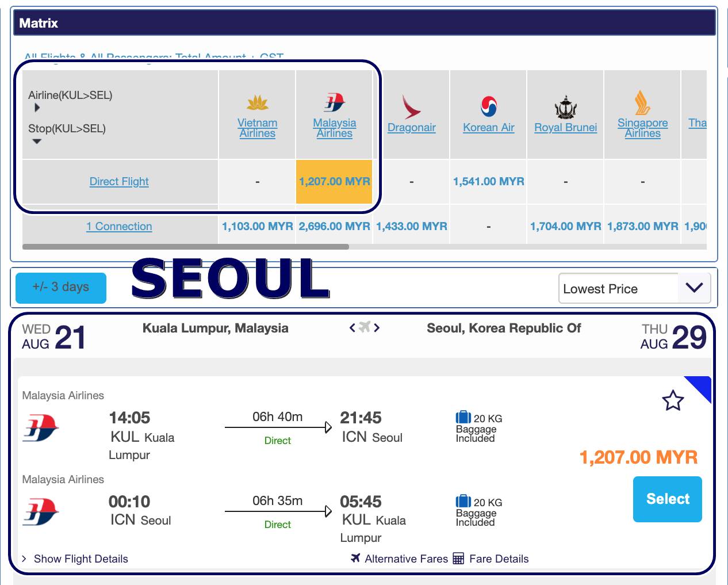
Task: Collapse the Stop(KUL>SEL) arrow
Action: [37, 142]
